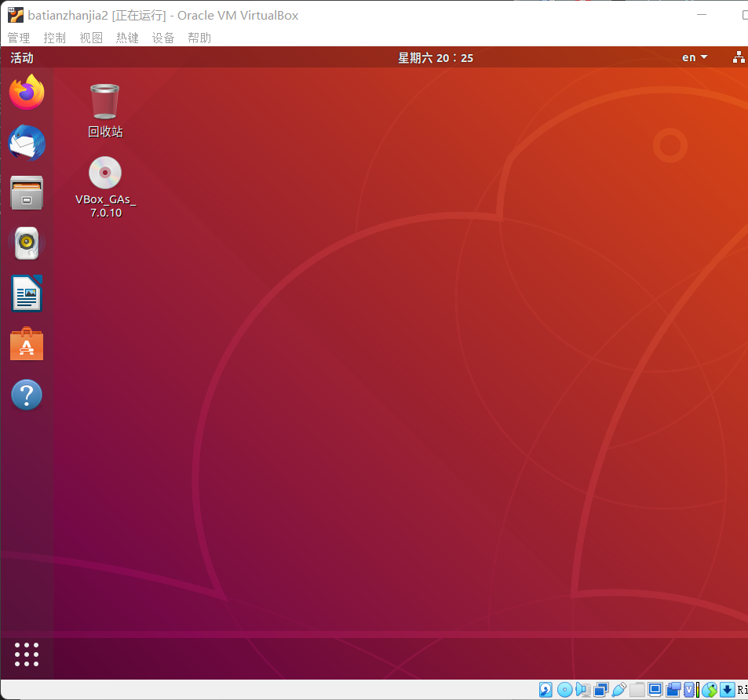This screenshot has width=748, height=700.
Task: Click the USB devices status icon
Action: click(619, 690)
